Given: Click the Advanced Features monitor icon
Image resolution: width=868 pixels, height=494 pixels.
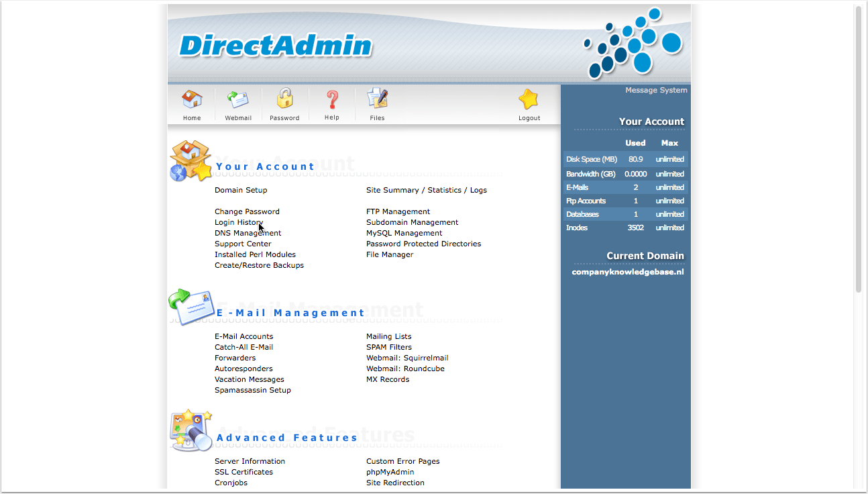Looking at the screenshot, I should 191,431.
